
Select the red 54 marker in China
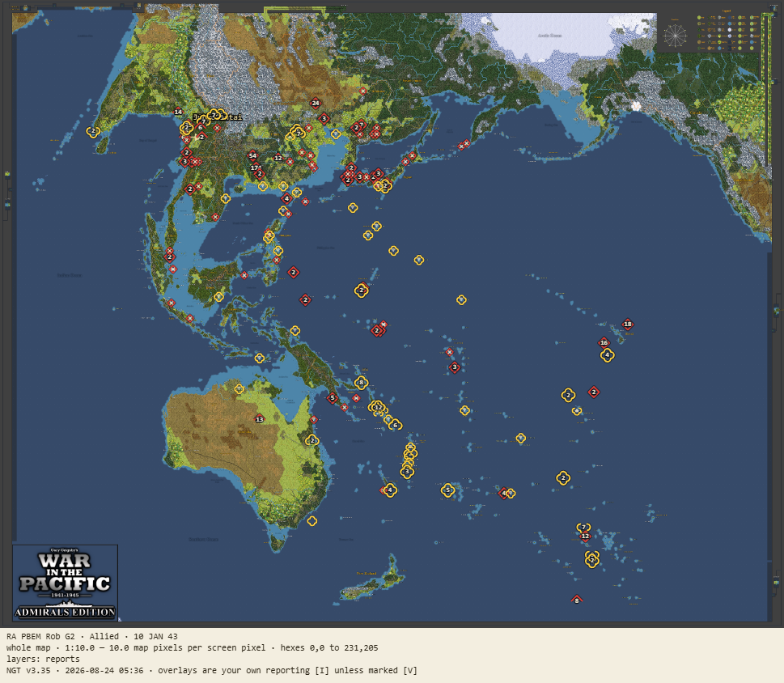point(253,156)
